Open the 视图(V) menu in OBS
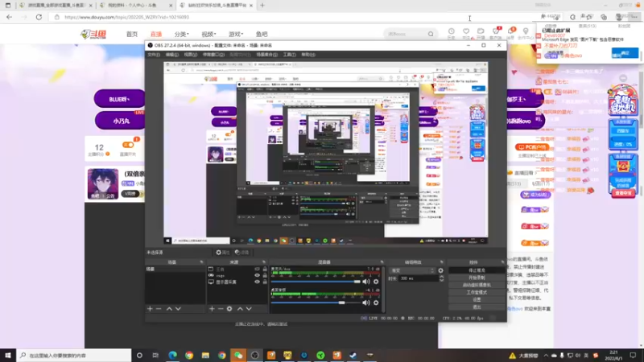Screen dimensions: 644x362 [x=191, y=55]
